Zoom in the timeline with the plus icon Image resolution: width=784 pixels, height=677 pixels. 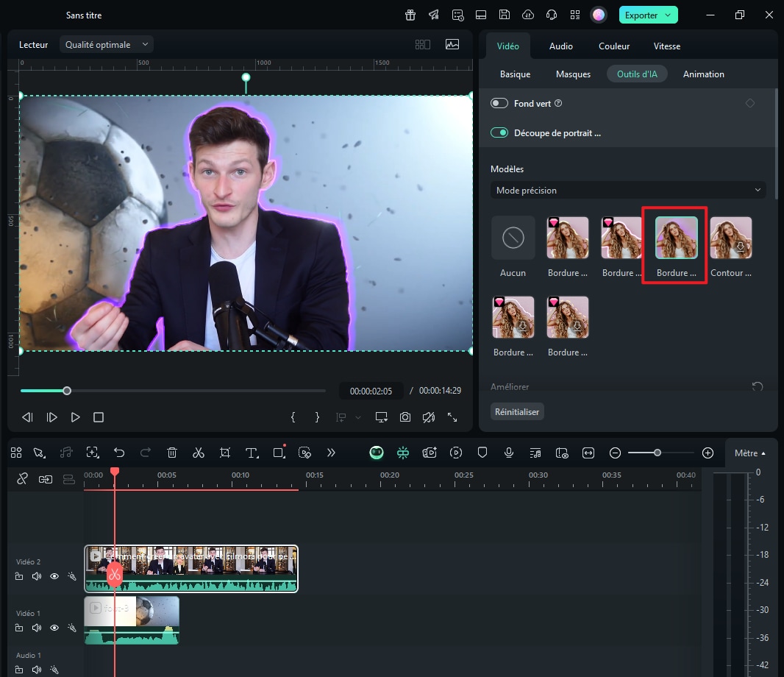(708, 453)
